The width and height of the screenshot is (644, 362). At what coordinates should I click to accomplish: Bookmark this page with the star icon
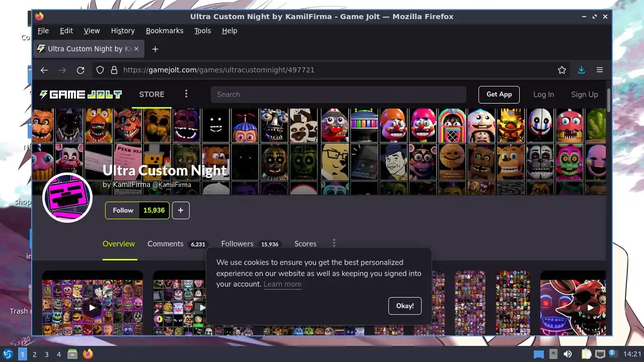coord(562,70)
